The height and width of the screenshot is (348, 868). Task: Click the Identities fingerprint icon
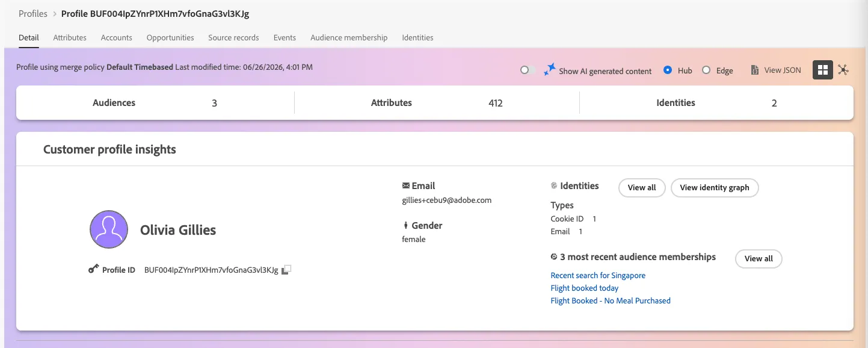[x=554, y=186]
